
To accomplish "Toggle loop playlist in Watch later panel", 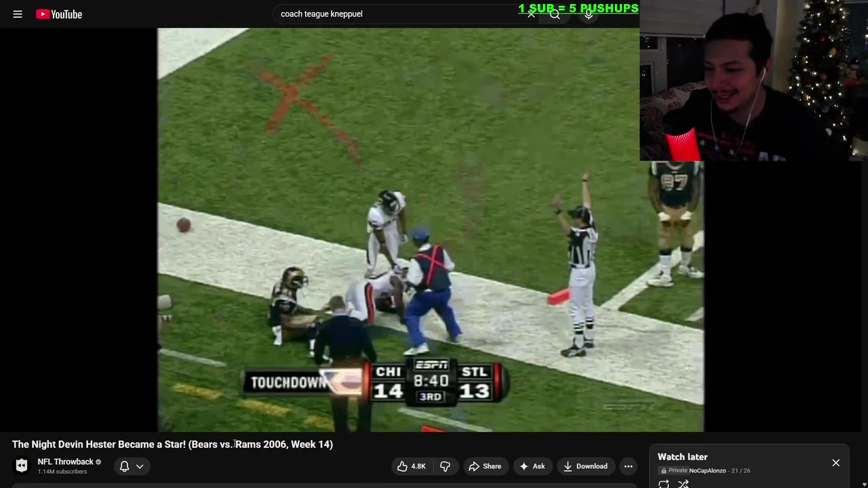I will [x=664, y=484].
